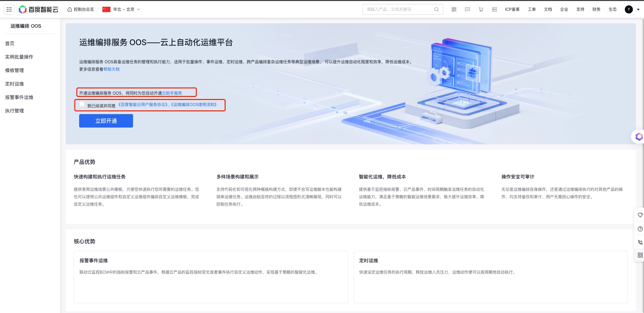
Task: Click the 定时运维 card
Action: pyautogui.click(x=490, y=277)
